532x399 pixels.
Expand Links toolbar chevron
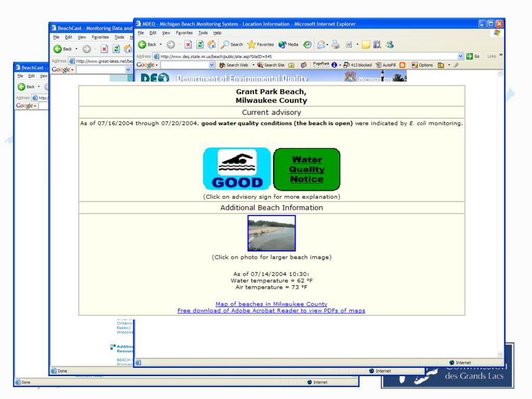[x=501, y=55]
